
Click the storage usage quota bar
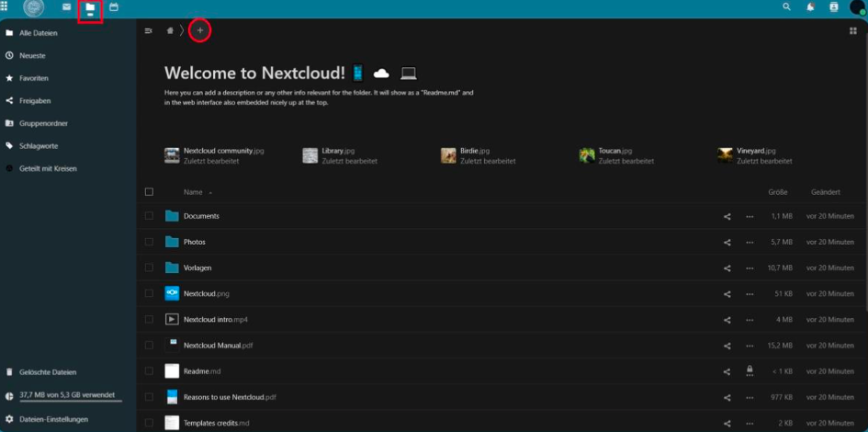(66, 395)
